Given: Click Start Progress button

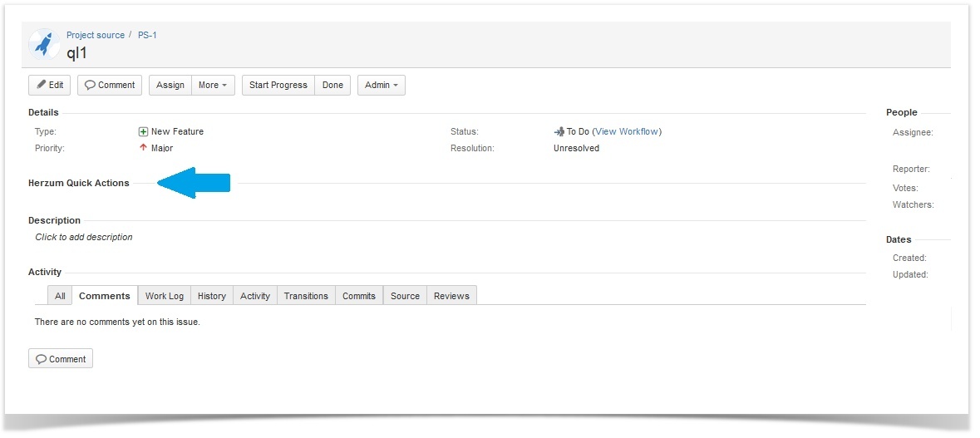Looking at the screenshot, I should 278,85.
